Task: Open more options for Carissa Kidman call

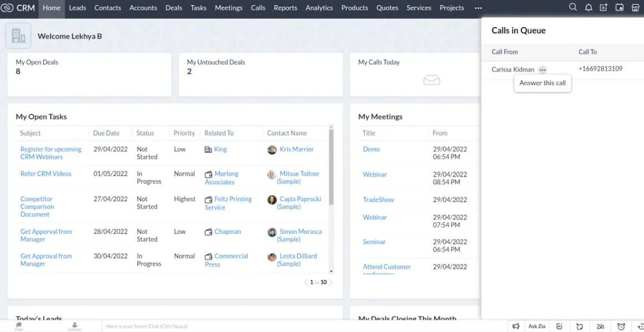Action: pyautogui.click(x=542, y=69)
